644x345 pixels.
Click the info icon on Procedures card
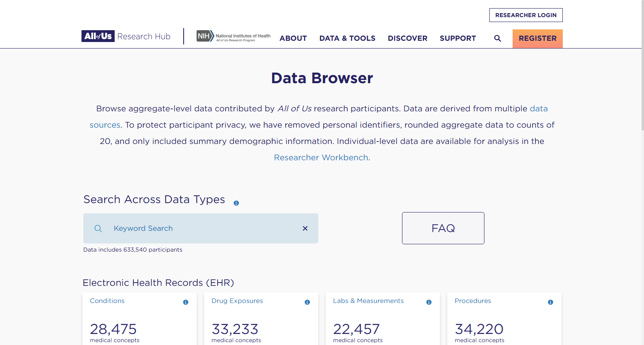point(551,302)
